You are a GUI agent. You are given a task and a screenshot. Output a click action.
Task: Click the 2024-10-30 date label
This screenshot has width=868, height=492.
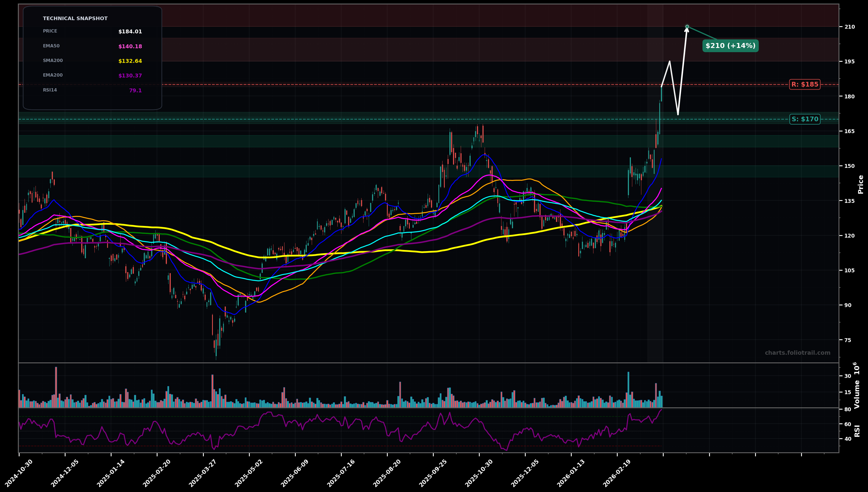point(18,473)
